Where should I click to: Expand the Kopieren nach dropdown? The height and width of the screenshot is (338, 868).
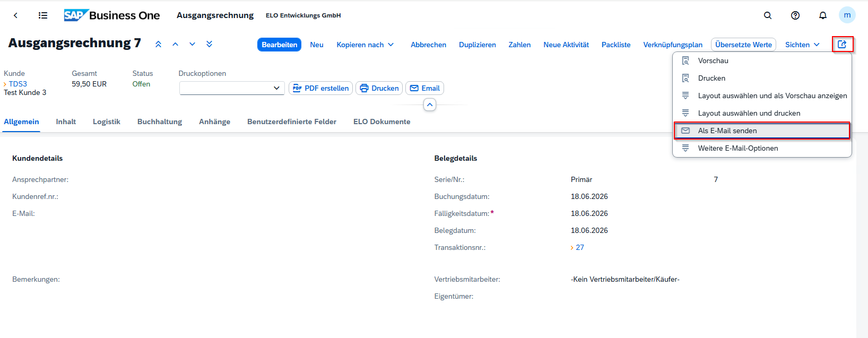[365, 45]
